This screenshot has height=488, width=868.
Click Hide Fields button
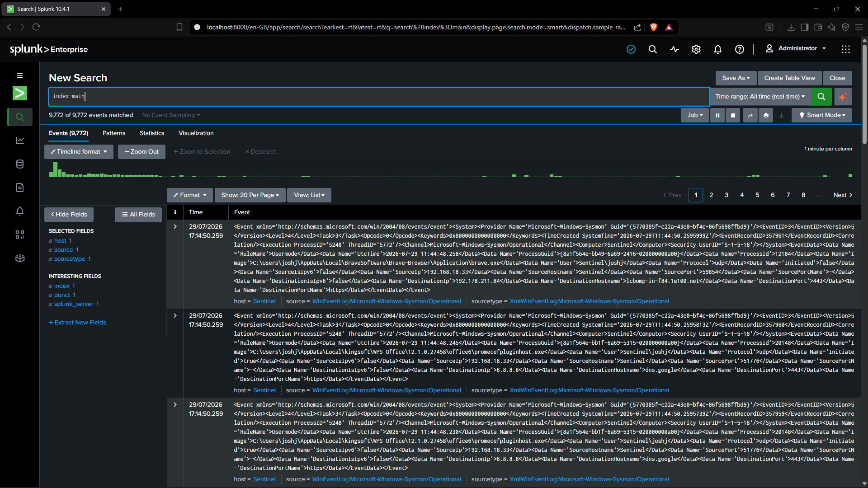pyautogui.click(x=69, y=215)
